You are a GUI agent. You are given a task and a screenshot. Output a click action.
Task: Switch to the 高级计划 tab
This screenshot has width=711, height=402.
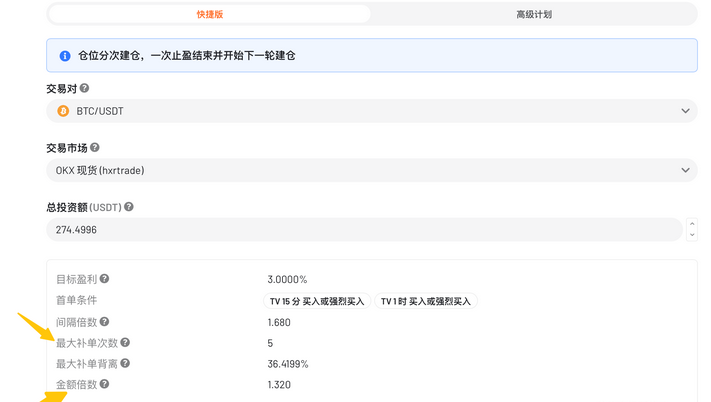coord(533,14)
